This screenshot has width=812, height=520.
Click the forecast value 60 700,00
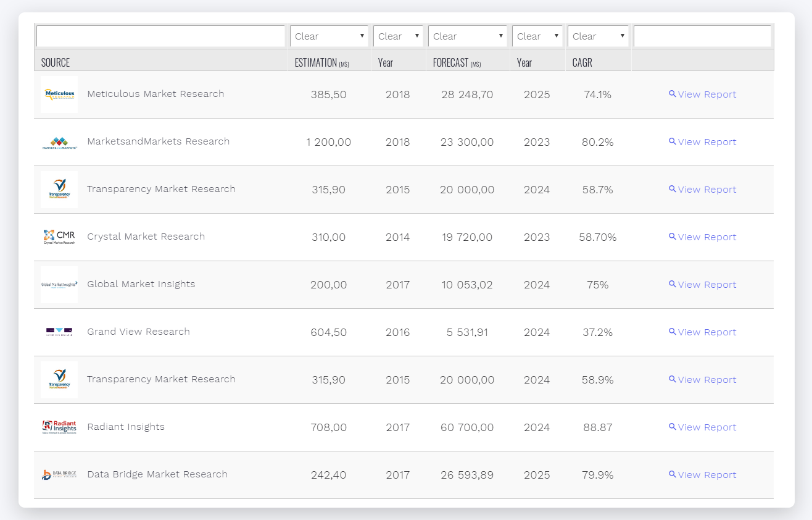coord(467,427)
